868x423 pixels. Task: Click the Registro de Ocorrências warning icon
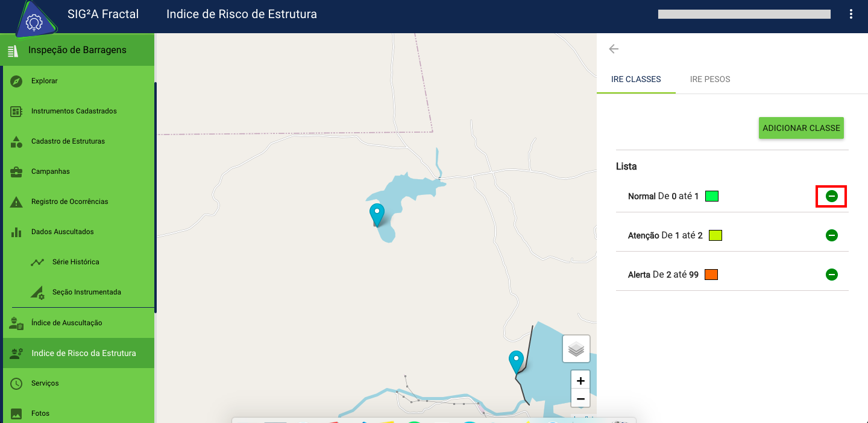[16, 202]
